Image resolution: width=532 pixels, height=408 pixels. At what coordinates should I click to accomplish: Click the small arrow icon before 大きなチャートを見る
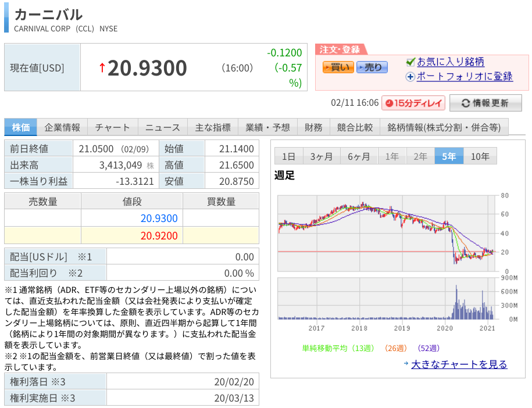[x=406, y=363]
